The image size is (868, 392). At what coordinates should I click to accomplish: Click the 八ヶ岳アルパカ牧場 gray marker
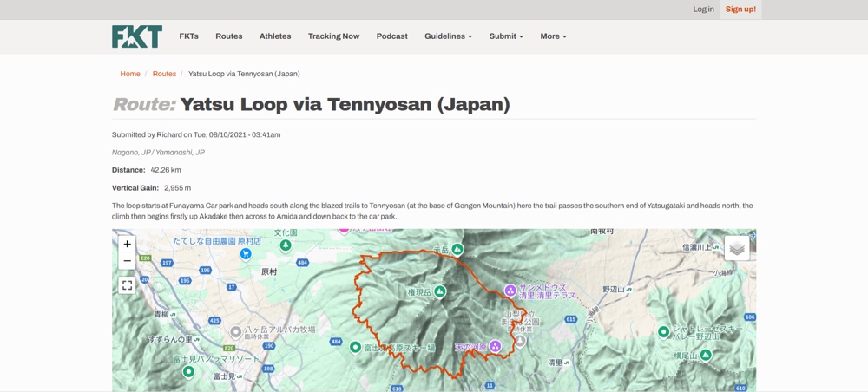click(236, 332)
